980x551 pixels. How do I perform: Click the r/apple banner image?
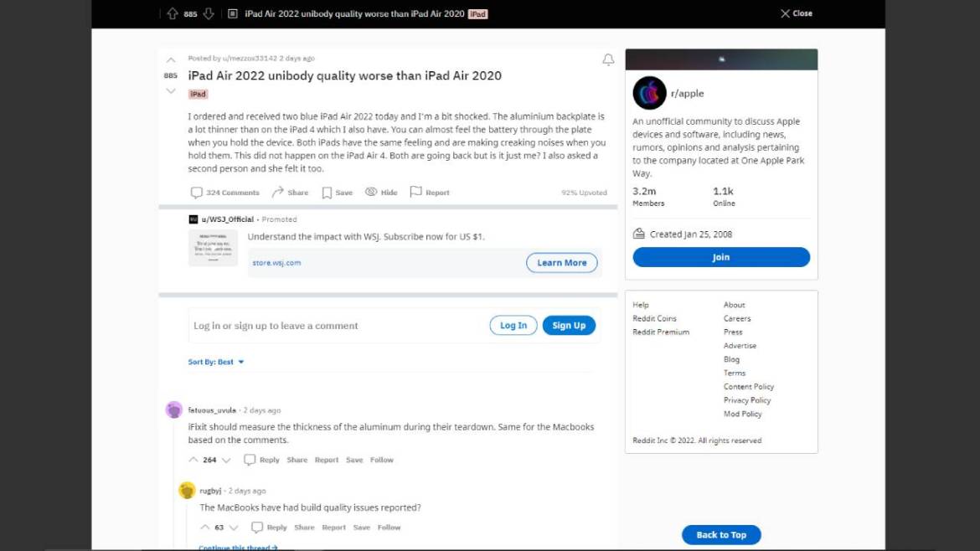tap(721, 59)
